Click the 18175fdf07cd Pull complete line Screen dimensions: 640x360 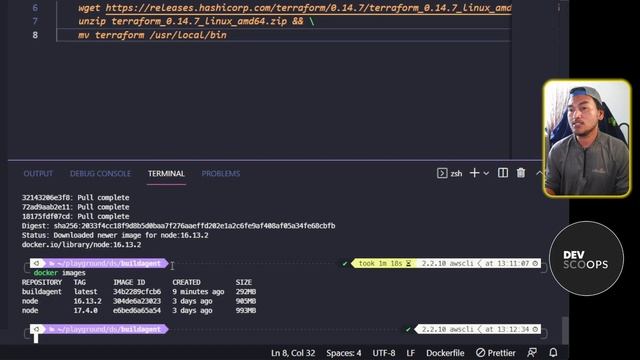pos(76,217)
